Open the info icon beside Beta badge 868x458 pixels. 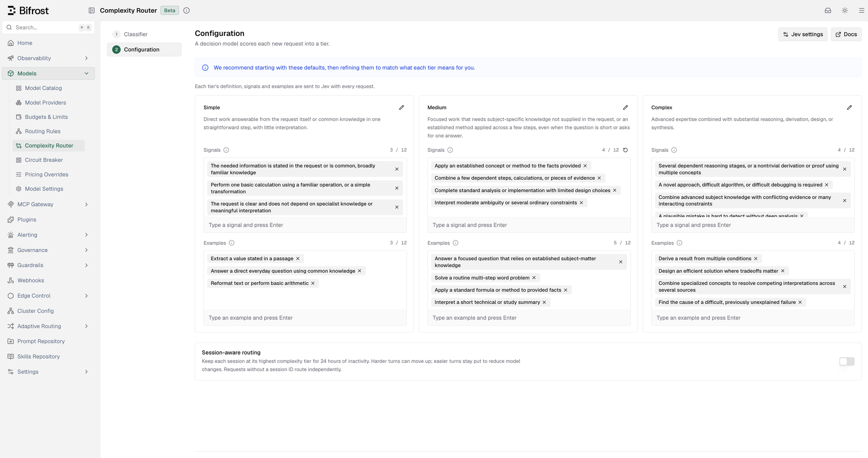[x=187, y=10]
